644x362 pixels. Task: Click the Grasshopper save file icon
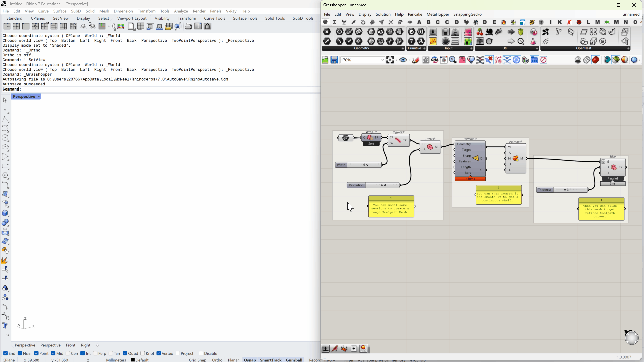point(334,60)
